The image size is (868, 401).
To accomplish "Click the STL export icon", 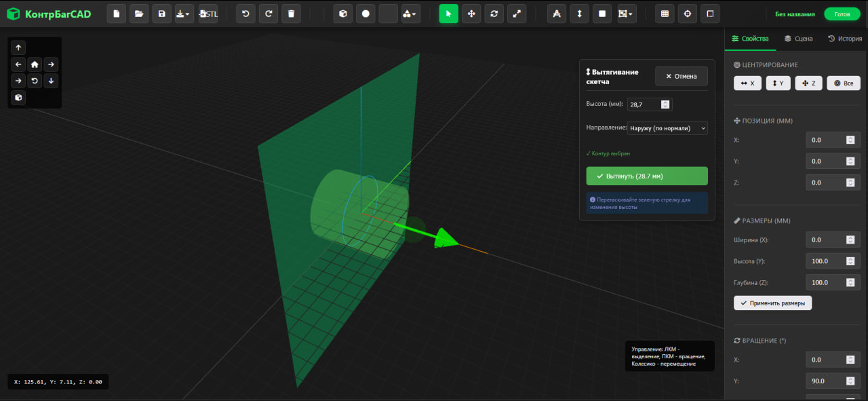I will coord(208,13).
